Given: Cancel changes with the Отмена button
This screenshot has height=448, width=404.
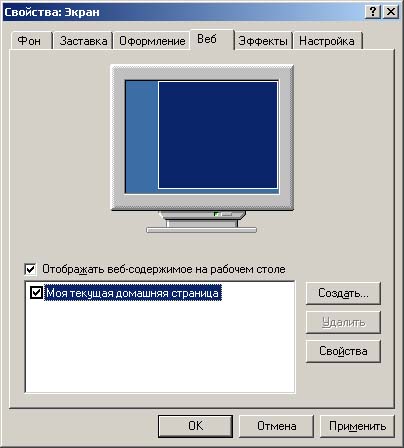Looking at the screenshot, I should click(276, 426).
